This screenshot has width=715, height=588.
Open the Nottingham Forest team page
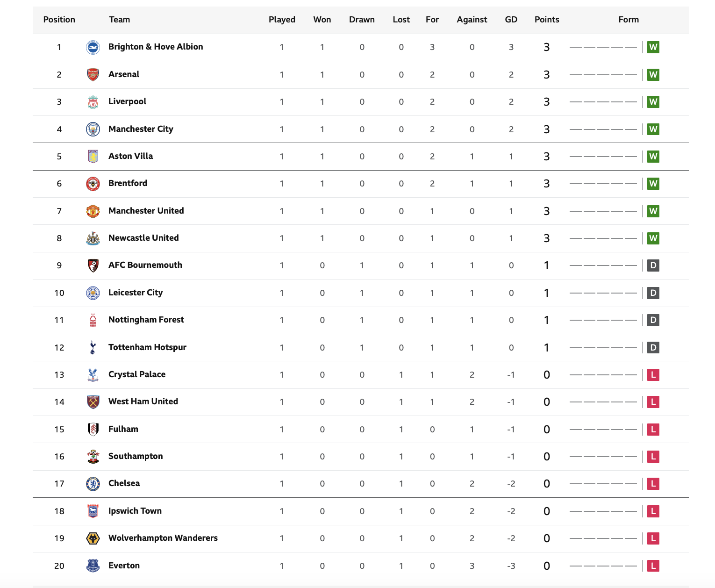point(146,320)
